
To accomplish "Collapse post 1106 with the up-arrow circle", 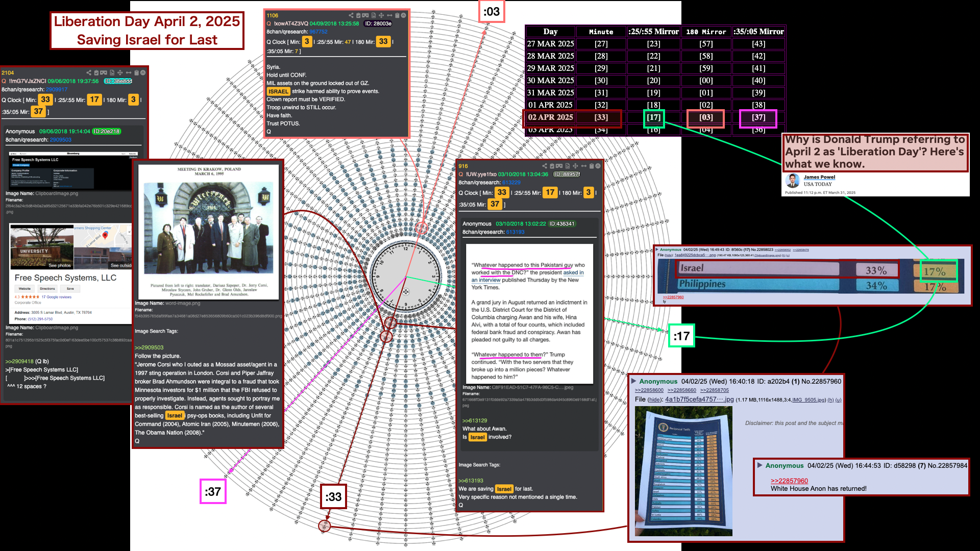I will [x=404, y=16].
